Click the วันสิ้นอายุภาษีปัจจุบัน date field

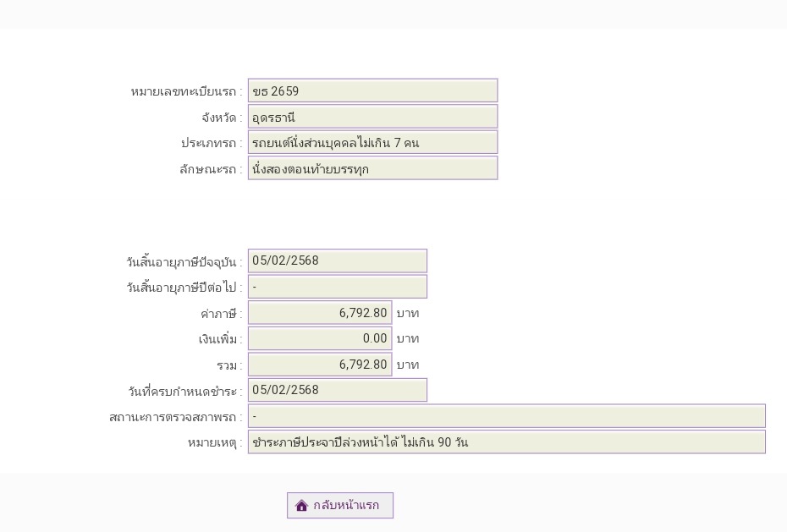[338, 261]
